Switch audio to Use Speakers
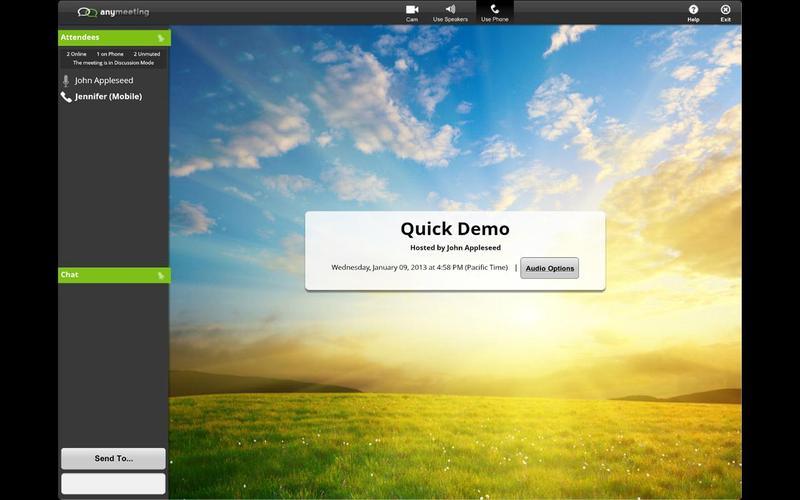Viewport: 800px width, 500px height. point(450,10)
